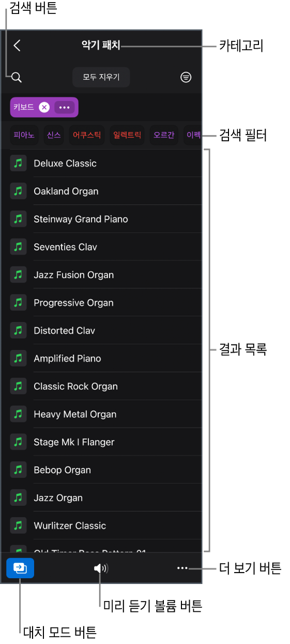The image size is (290, 644).
Task: Open the preview volume speaker button
Action: click(101, 568)
